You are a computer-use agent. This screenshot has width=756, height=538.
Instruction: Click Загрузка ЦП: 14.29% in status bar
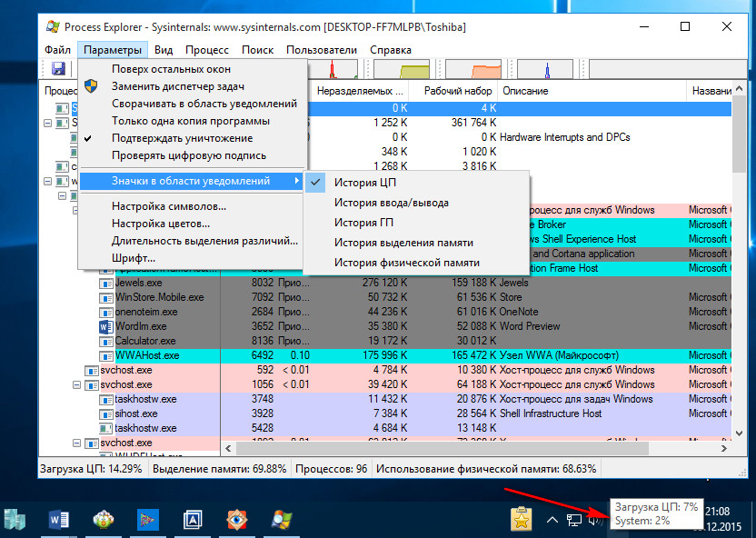coord(91,469)
